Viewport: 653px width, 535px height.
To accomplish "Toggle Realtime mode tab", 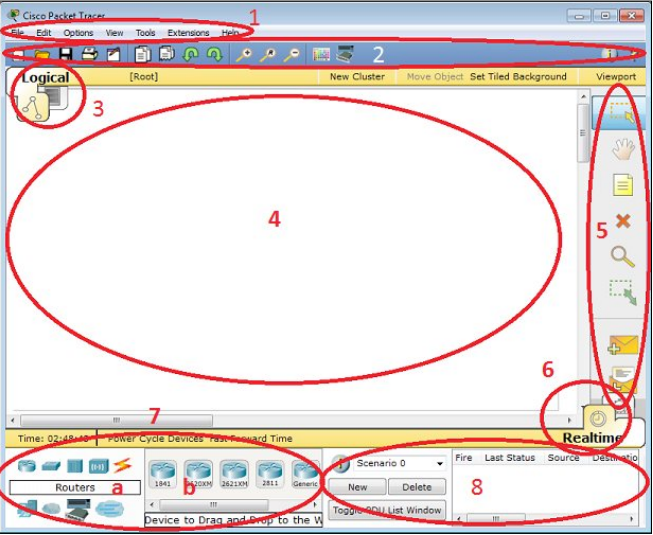I will [x=592, y=437].
